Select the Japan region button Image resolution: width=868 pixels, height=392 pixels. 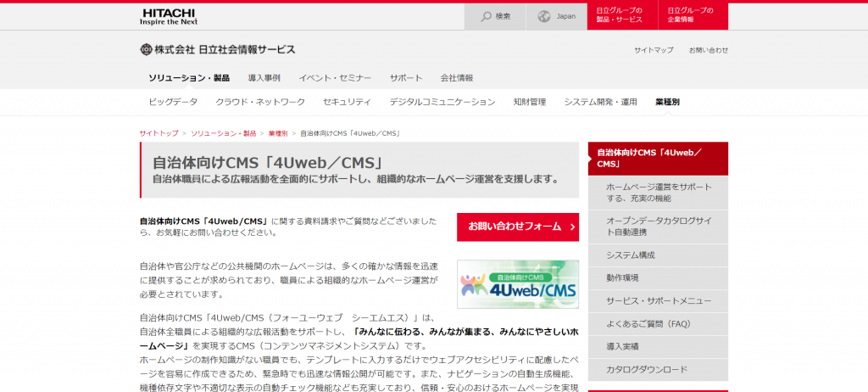pyautogui.click(x=556, y=17)
